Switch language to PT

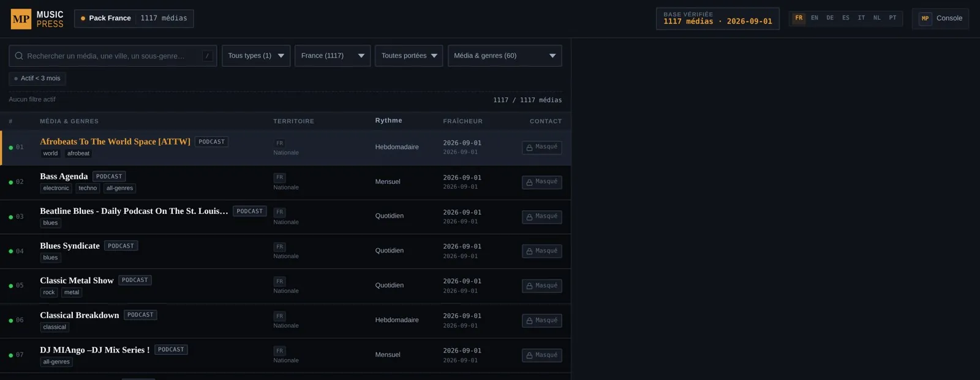[892, 18]
